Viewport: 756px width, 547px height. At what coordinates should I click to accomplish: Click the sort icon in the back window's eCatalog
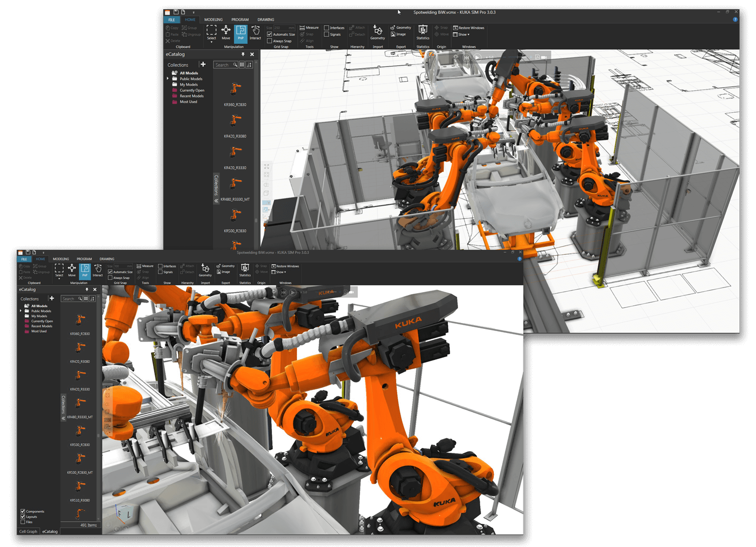point(249,64)
